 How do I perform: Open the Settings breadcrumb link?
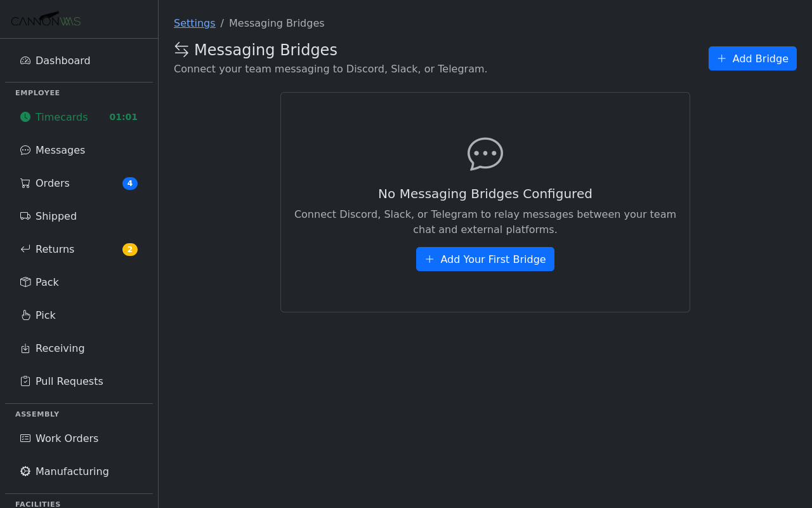pos(194,23)
